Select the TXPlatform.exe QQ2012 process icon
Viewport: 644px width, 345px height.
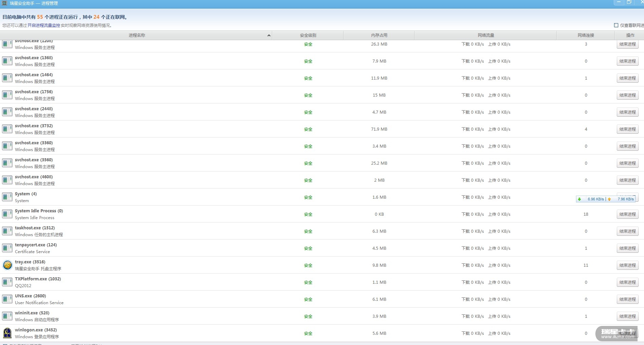(x=7, y=282)
